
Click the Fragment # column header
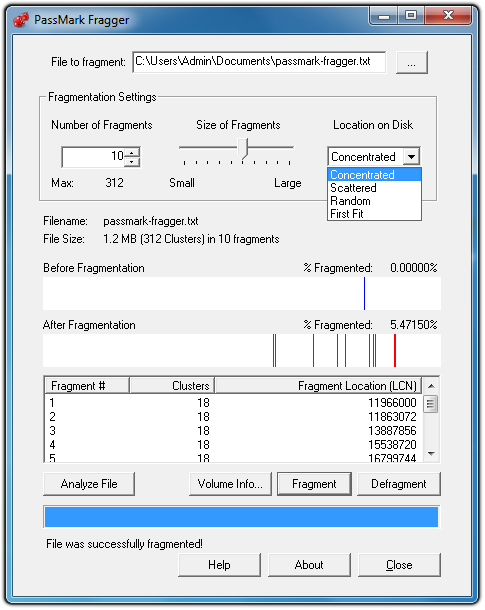[x=87, y=386]
